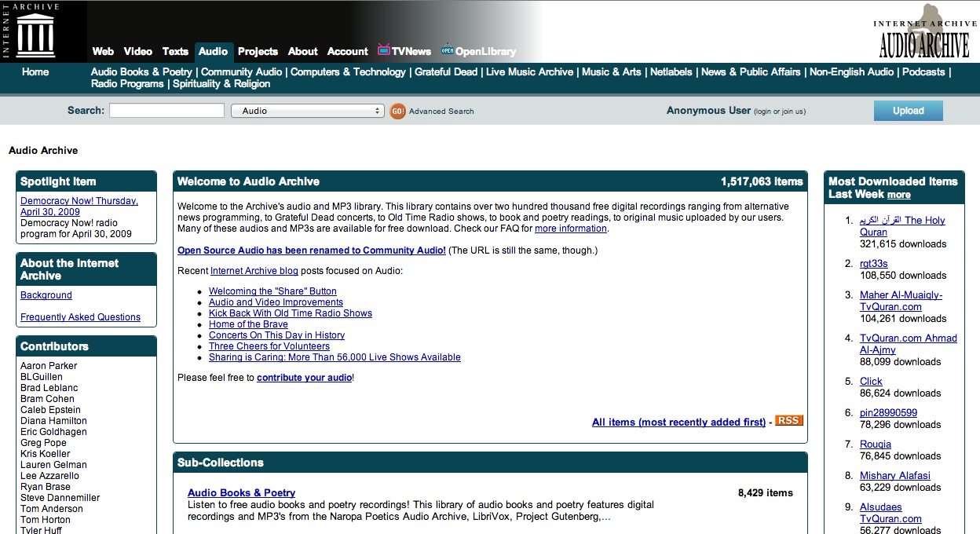Click the blue Upload button
Viewport: 980px width, 534px height.
tap(909, 111)
